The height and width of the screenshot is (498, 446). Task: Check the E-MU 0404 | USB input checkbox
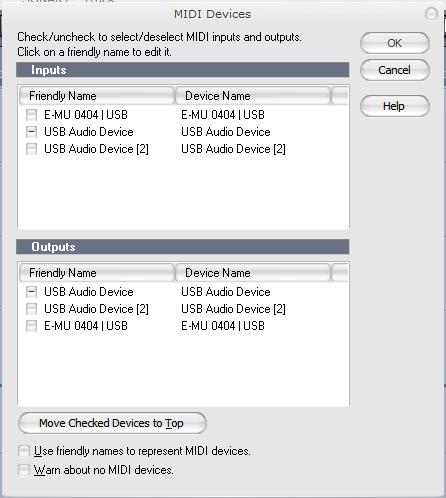pyautogui.click(x=31, y=115)
